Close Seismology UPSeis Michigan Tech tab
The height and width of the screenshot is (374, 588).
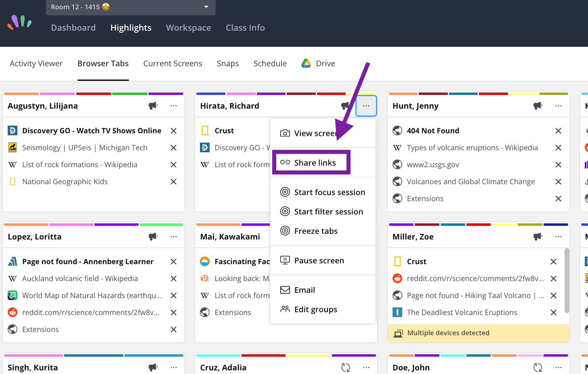pos(174,148)
